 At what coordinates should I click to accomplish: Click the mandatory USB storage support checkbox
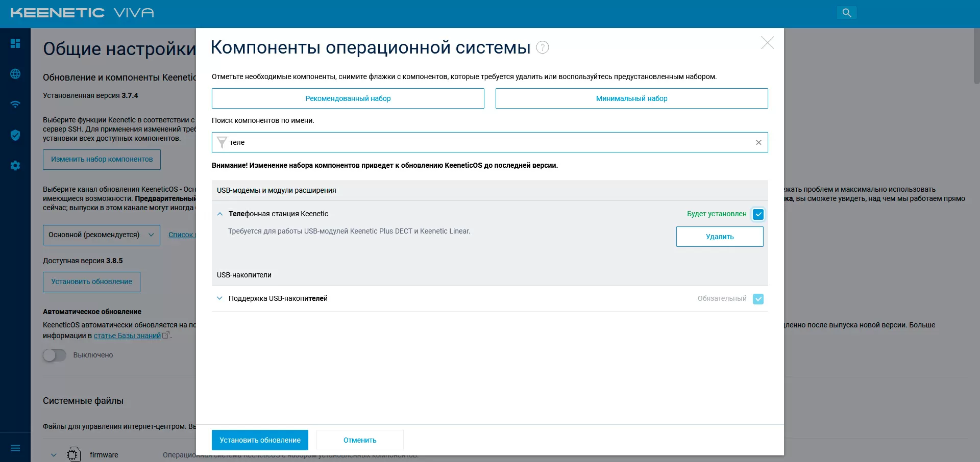click(758, 299)
